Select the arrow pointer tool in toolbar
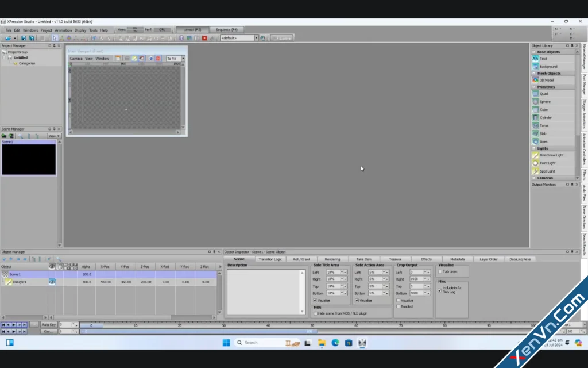The height and width of the screenshot is (368, 588). (x=55, y=38)
